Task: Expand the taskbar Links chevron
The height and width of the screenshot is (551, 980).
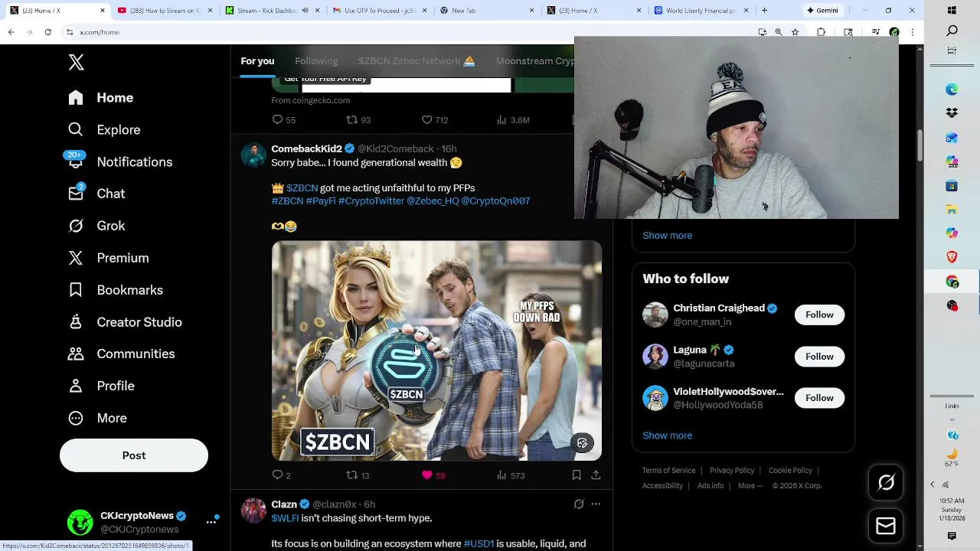Action: [952, 420]
